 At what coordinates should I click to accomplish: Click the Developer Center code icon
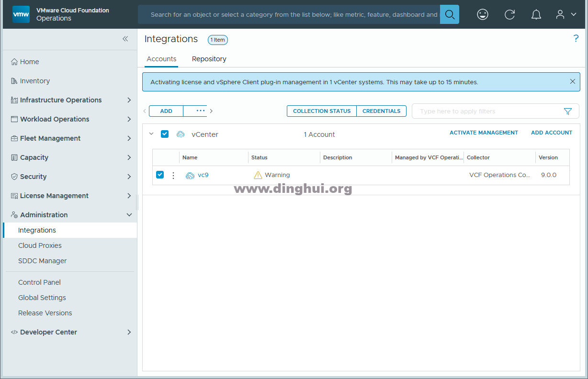[x=14, y=332]
